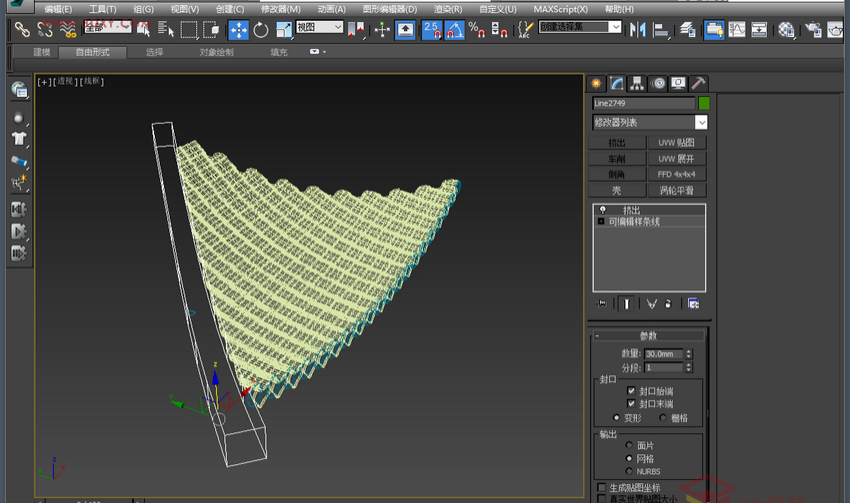Screen dimensions: 850x503
Task: Choose the Select Object arrow tool
Action: click(x=143, y=29)
